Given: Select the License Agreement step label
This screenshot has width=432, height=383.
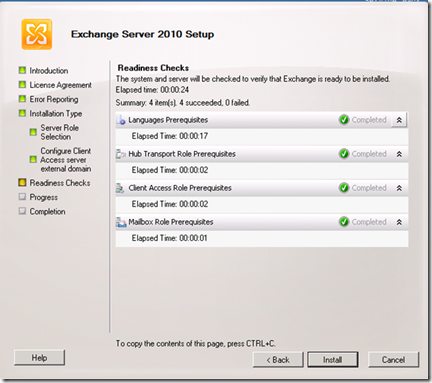Looking at the screenshot, I should click(61, 85).
